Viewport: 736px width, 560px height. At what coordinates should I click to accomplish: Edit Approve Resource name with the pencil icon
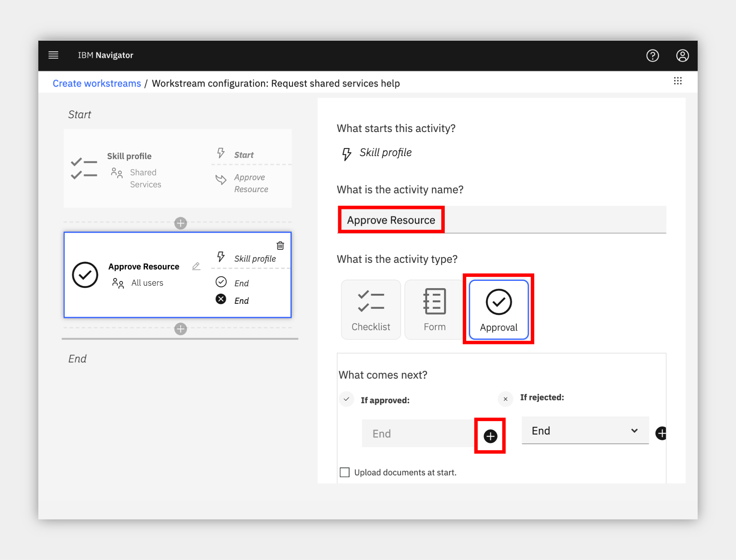tap(196, 266)
